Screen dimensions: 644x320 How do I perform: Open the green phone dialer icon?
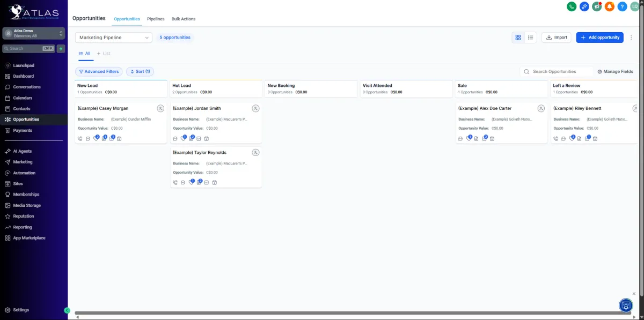point(572,6)
